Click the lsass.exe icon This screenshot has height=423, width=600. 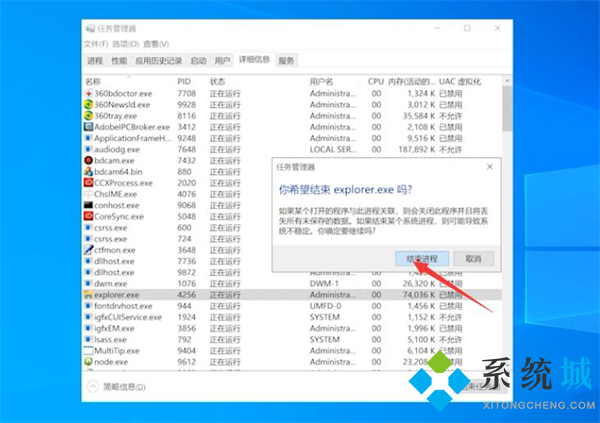[88, 339]
